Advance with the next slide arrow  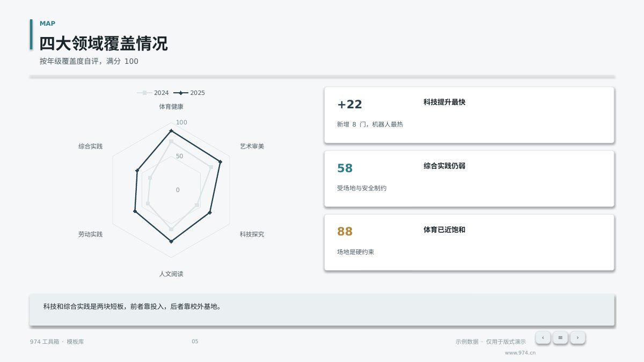pos(577,337)
